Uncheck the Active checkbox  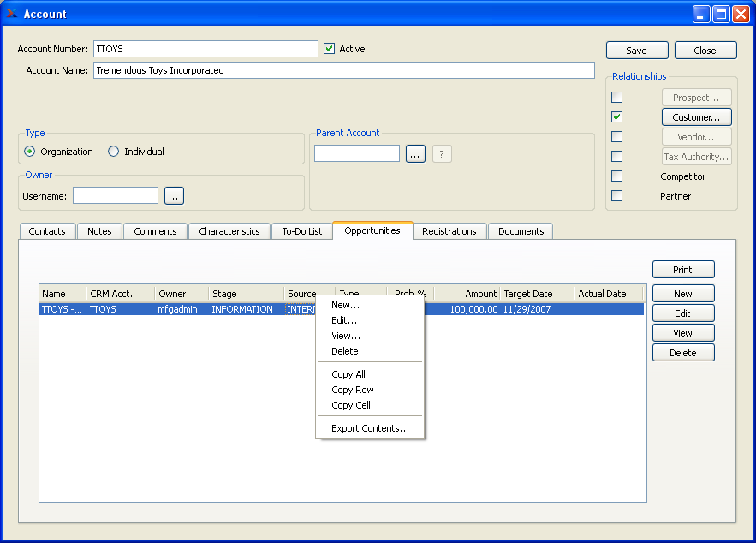329,49
